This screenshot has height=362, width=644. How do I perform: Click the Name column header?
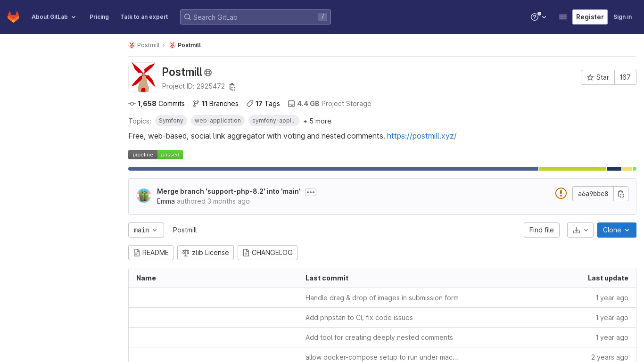point(146,278)
